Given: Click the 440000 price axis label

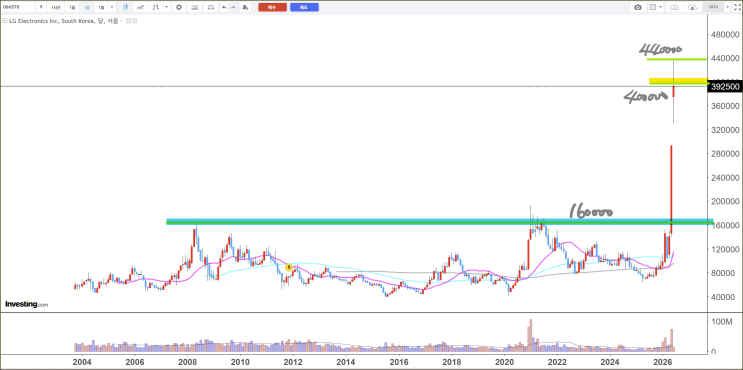Looking at the screenshot, I should (726, 58).
